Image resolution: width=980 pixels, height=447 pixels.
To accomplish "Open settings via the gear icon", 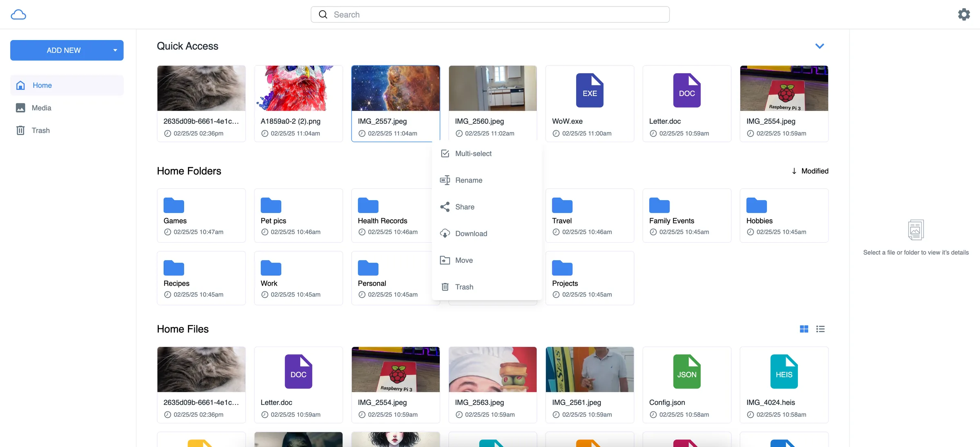I will [x=964, y=14].
